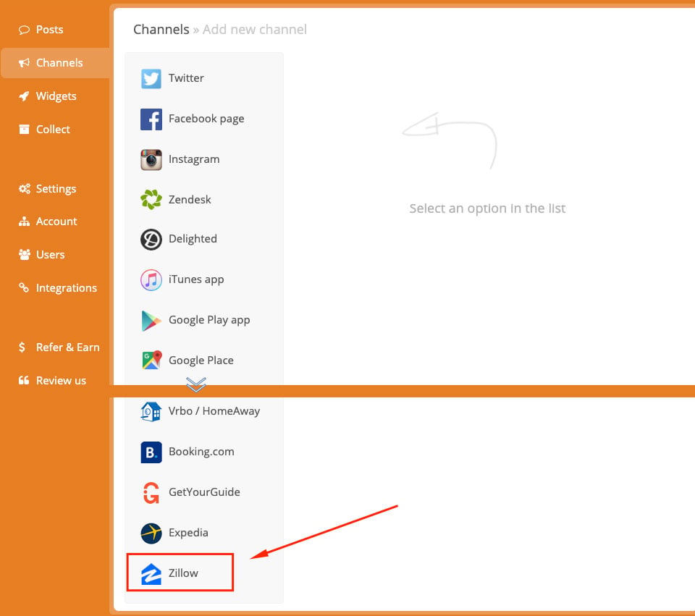695x616 pixels.
Task: Pick the Booking.com B icon
Action: point(151,452)
